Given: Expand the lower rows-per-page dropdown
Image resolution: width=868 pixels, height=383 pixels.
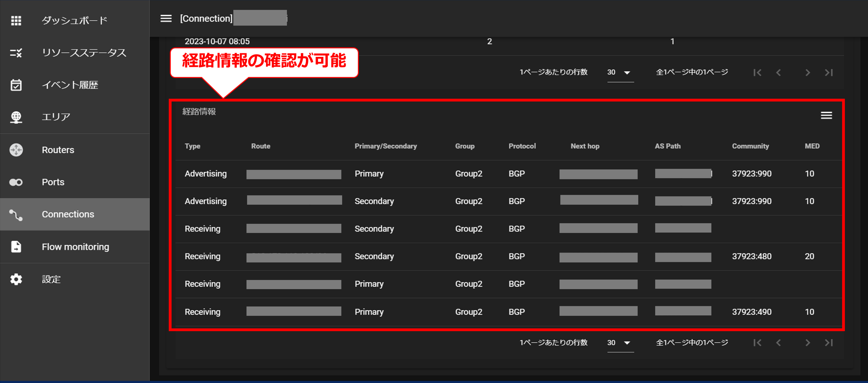Looking at the screenshot, I should click(620, 343).
